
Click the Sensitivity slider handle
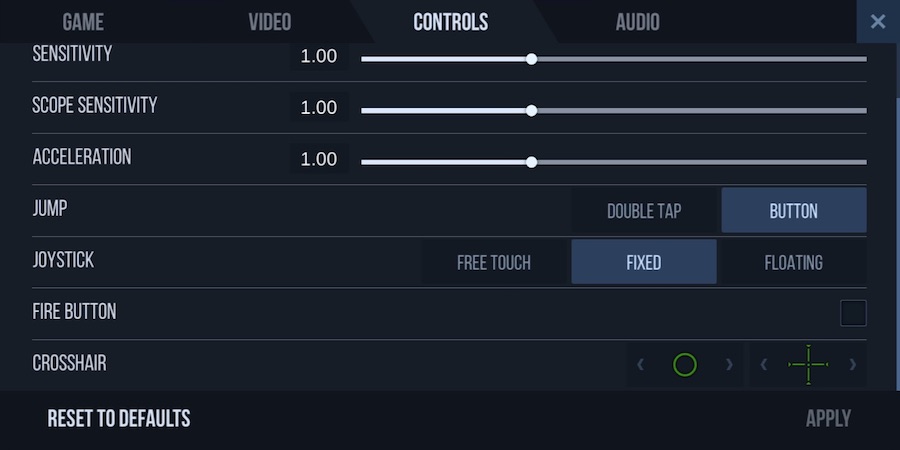[532, 59]
